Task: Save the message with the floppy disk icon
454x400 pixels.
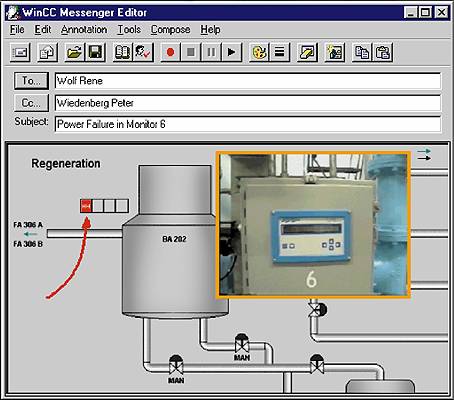Action: [95, 52]
